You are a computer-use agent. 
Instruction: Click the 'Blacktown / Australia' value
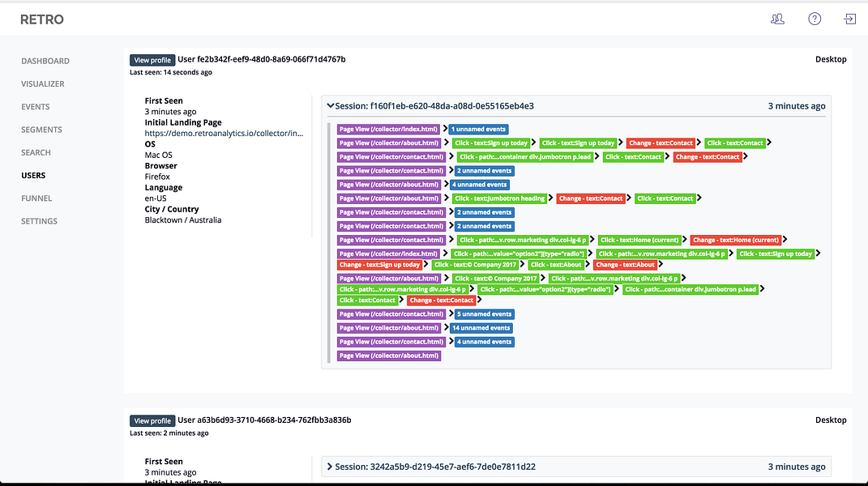coord(182,220)
